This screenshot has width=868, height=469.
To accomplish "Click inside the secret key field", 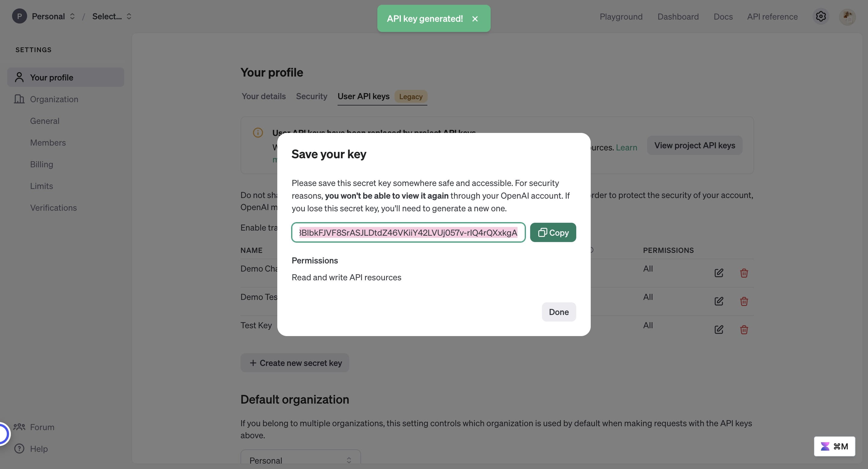I will [x=408, y=232].
